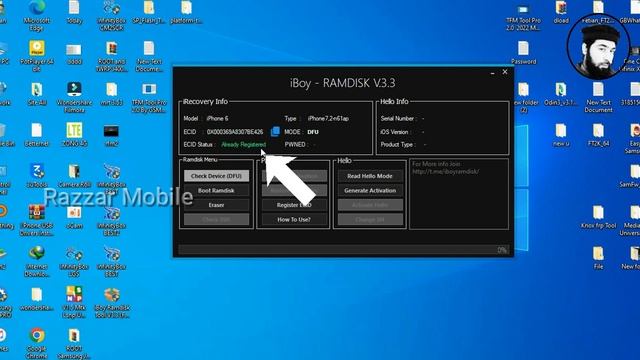The image size is (640, 360).
Task: Open the File folder desktop icon
Action: pos(598,258)
